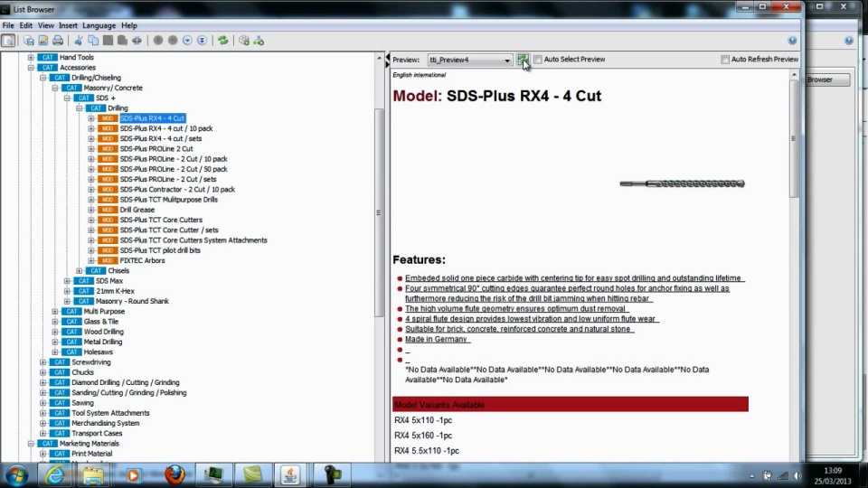Click the volume icon in the system tray

[x=797, y=476]
